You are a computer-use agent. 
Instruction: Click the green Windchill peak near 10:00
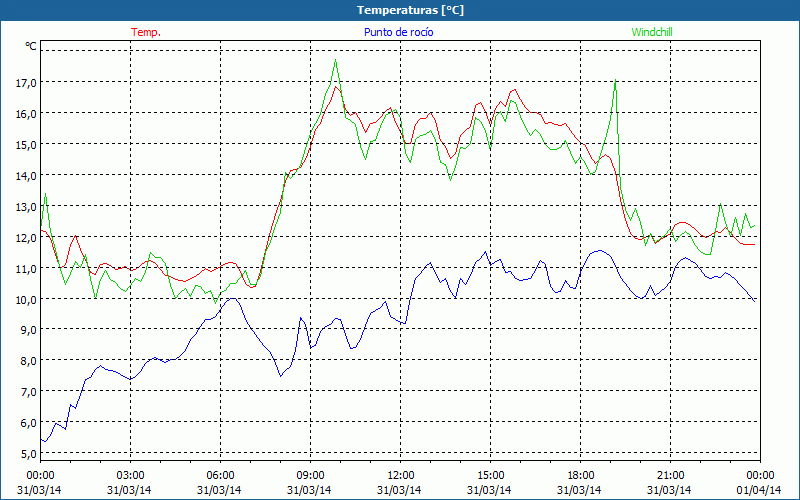click(x=335, y=60)
